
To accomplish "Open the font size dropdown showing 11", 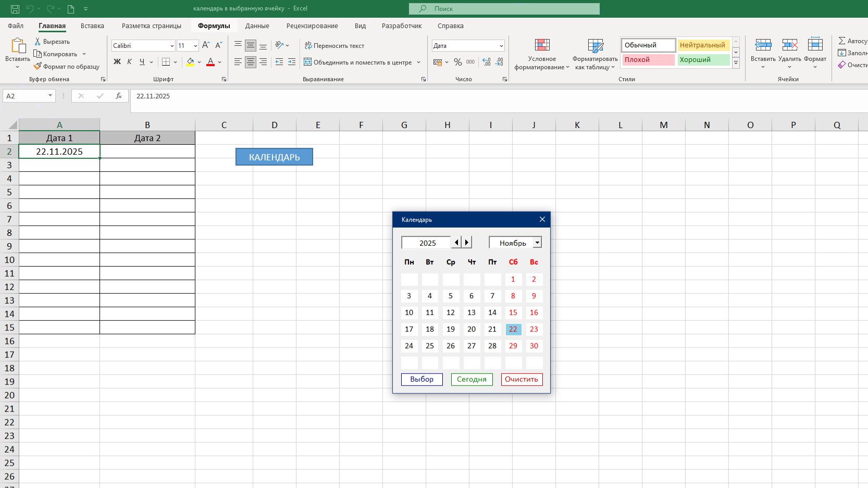I will pos(195,46).
